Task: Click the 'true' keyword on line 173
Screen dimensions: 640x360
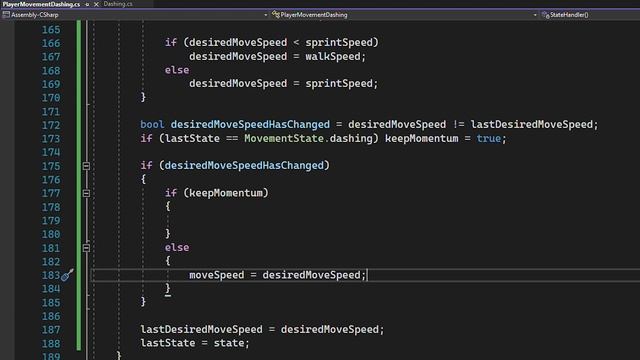Action: point(489,139)
